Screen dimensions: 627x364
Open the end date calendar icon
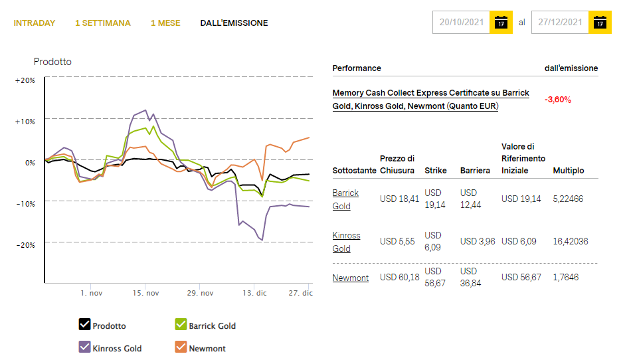tap(600, 23)
